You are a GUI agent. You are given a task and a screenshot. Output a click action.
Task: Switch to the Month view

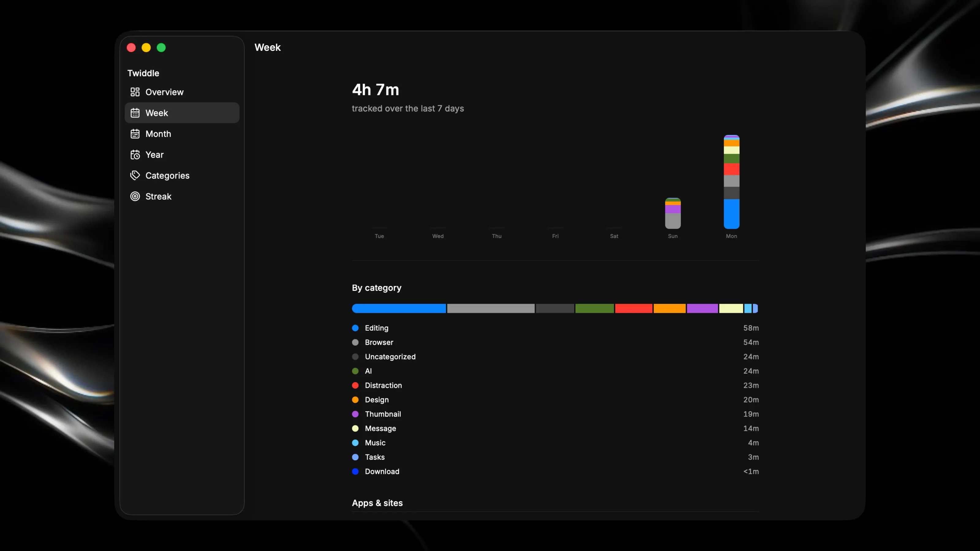(182, 134)
